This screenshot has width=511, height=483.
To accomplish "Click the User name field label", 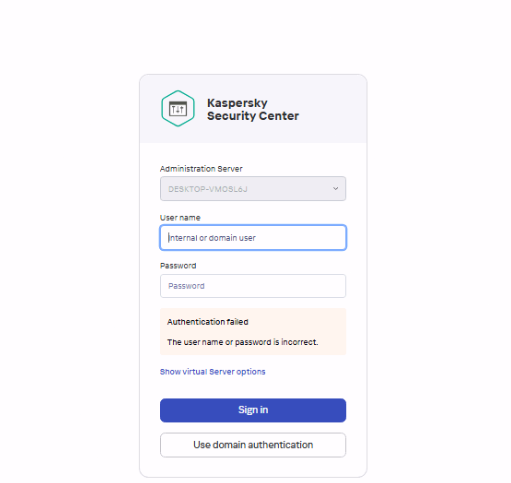I will pos(180,218).
